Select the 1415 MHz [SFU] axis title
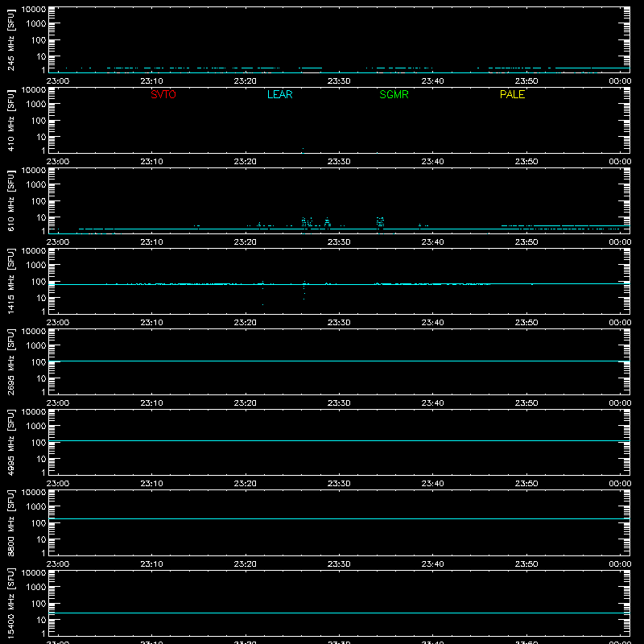This screenshot has width=644, height=644. (x=10, y=281)
